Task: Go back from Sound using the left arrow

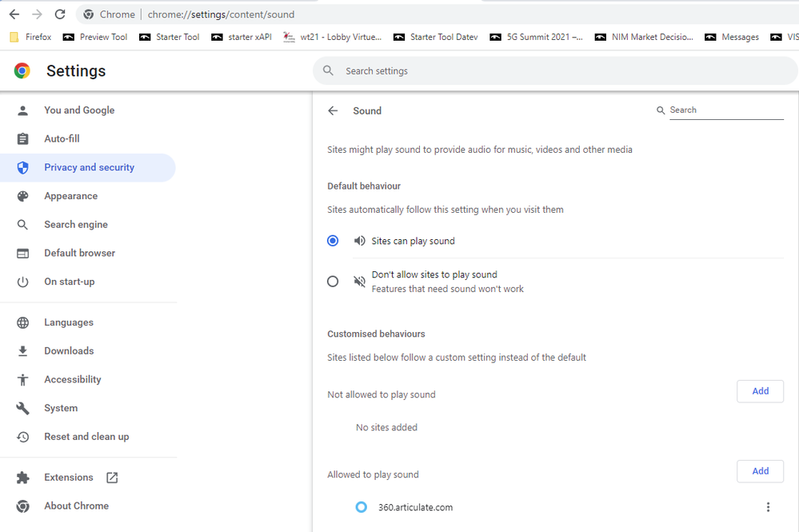Action: click(x=333, y=110)
